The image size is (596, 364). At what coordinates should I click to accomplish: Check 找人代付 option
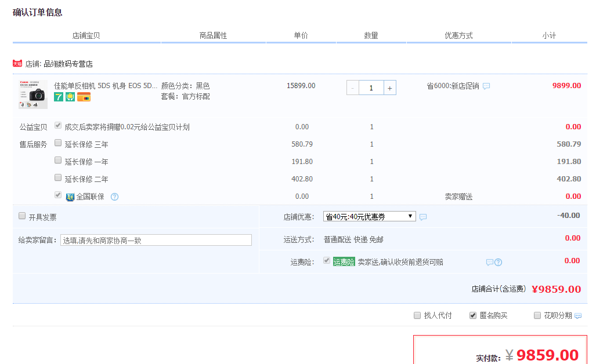tap(417, 315)
